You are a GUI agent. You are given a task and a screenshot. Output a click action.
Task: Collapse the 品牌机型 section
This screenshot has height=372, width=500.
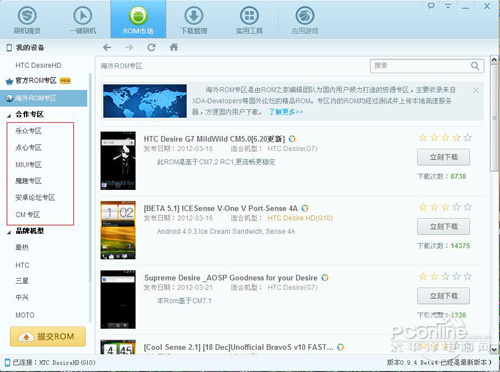point(9,232)
